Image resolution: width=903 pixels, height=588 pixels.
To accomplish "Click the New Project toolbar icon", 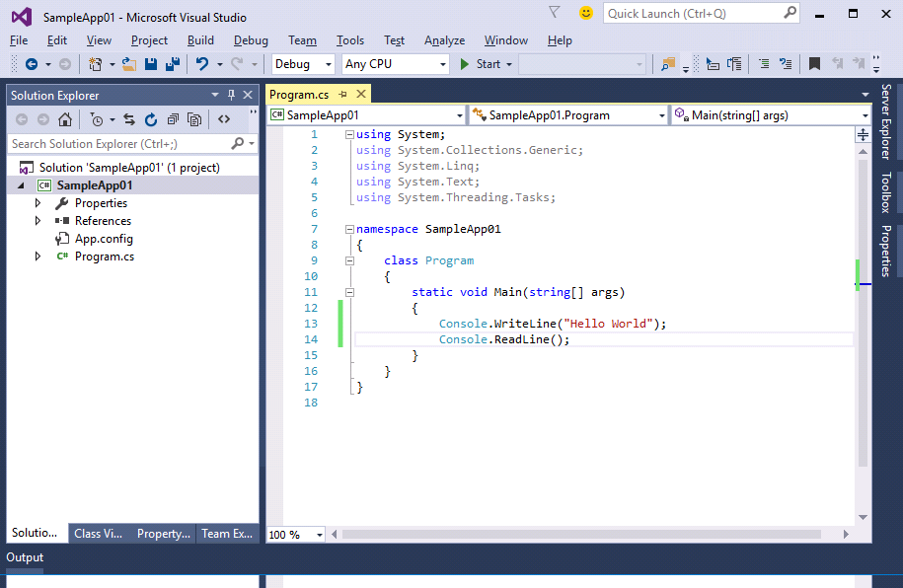I will 95,64.
